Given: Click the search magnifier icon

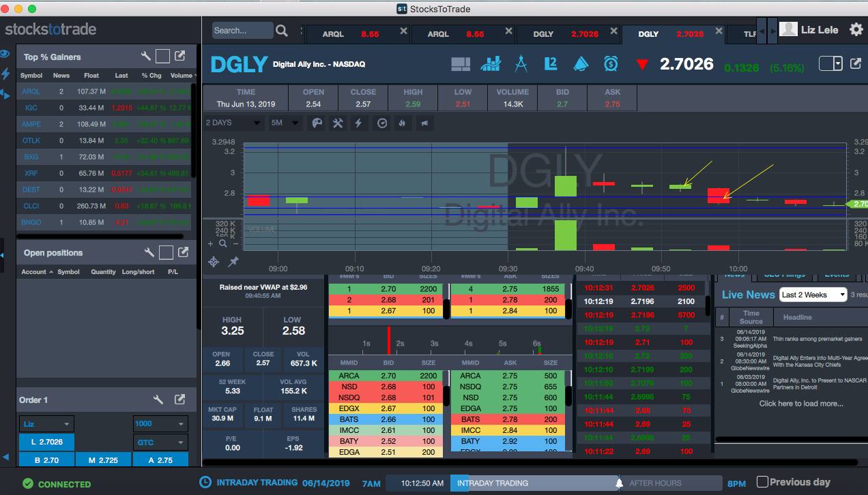Looking at the screenshot, I should (282, 31).
